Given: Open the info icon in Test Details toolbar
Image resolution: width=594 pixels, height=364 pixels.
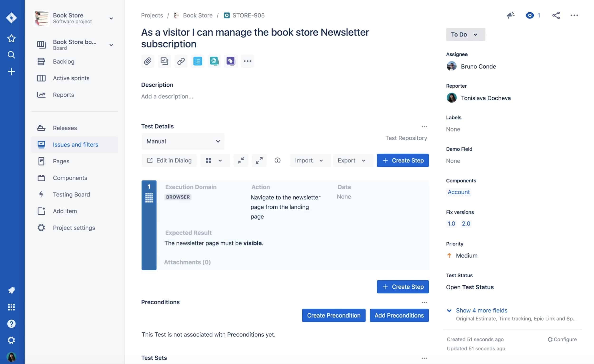Looking at the screenshot, I should 278,160.
